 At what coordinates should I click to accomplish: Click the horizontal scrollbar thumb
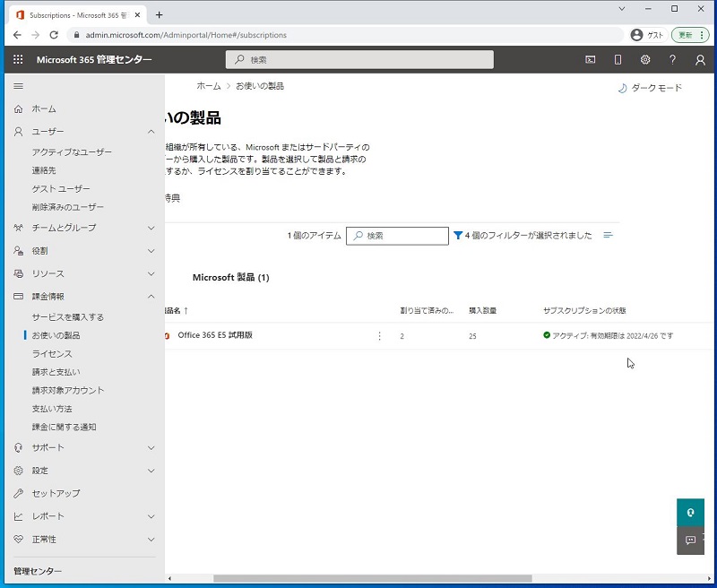[x=373, y=578]
